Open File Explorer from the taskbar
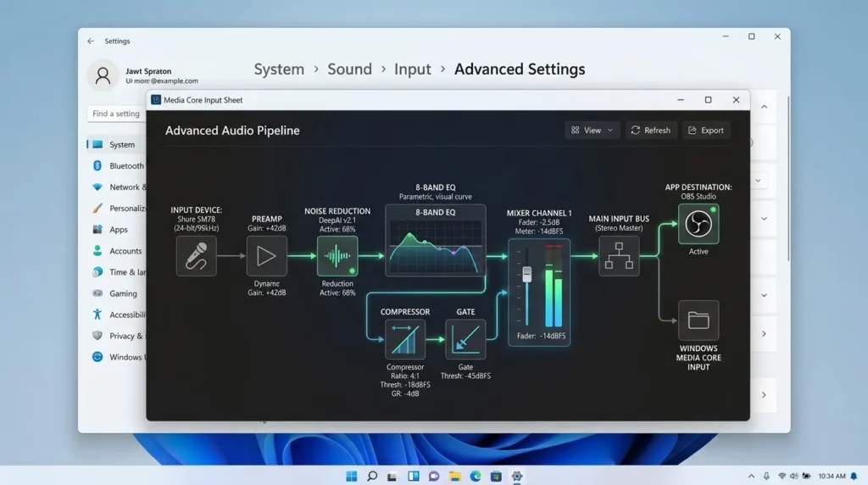The width and height of the screenshot is (868, 485). click(x=454, y=477)
